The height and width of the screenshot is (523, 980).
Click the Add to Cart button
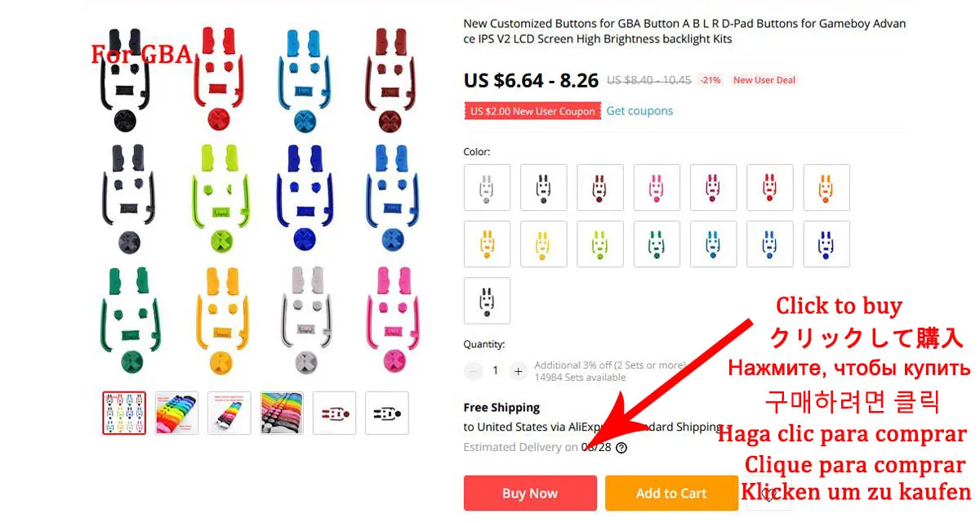coord(671,493)
